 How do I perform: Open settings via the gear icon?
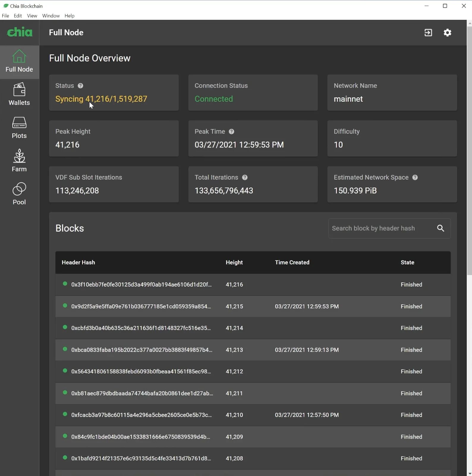[447, 33]
